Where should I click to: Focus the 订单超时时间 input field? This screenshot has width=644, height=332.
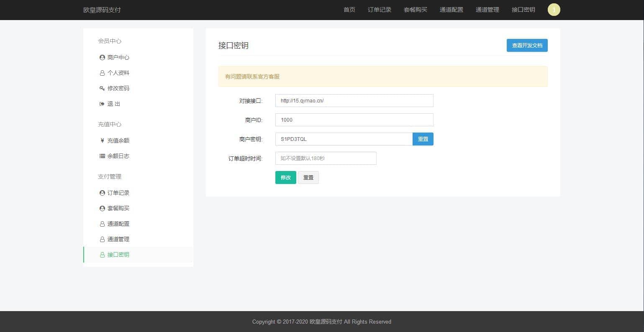click(x=326, y=158)
